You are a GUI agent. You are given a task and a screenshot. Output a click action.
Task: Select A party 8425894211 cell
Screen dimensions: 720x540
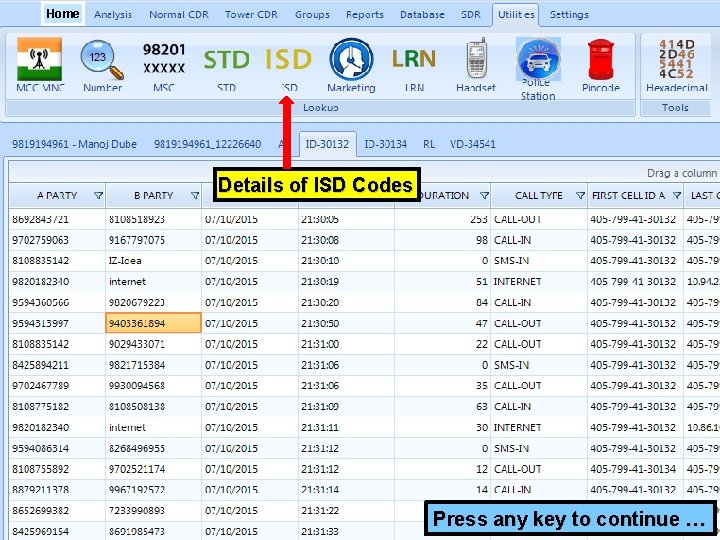(x=57, y=365)
